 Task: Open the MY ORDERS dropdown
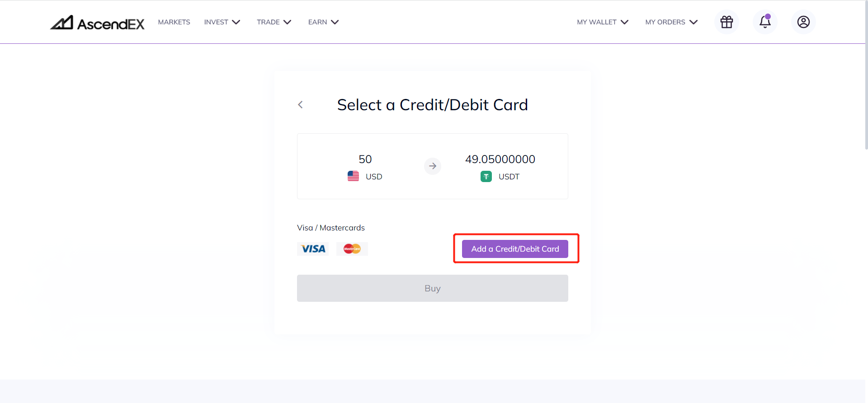[x=671, y=22]
